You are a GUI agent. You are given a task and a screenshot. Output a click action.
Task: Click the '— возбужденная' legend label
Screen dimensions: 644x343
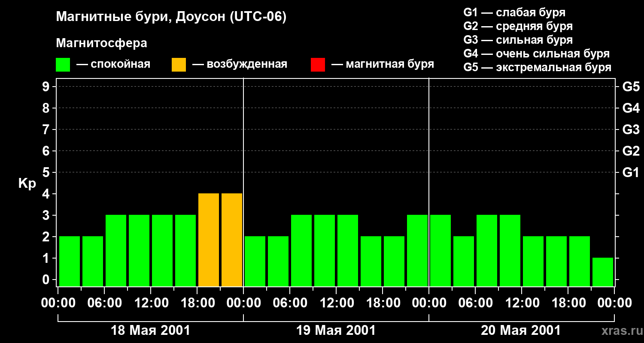pyautogui.click(x=240, y=64)
